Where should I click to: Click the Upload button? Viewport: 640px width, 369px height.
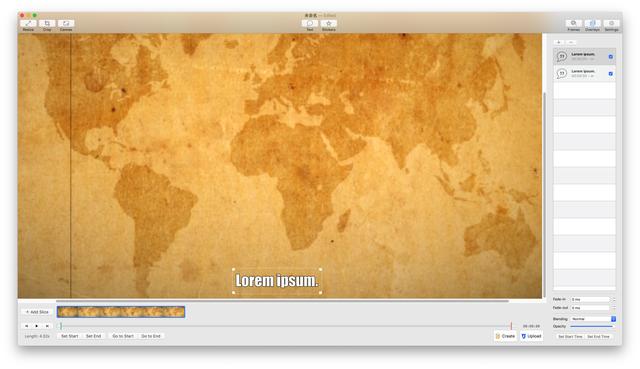(531, 336)
